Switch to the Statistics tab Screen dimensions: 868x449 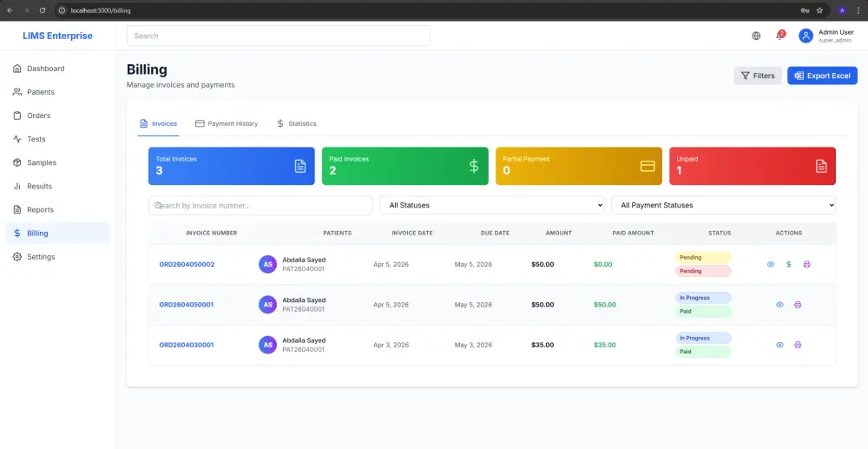[297, 123]
